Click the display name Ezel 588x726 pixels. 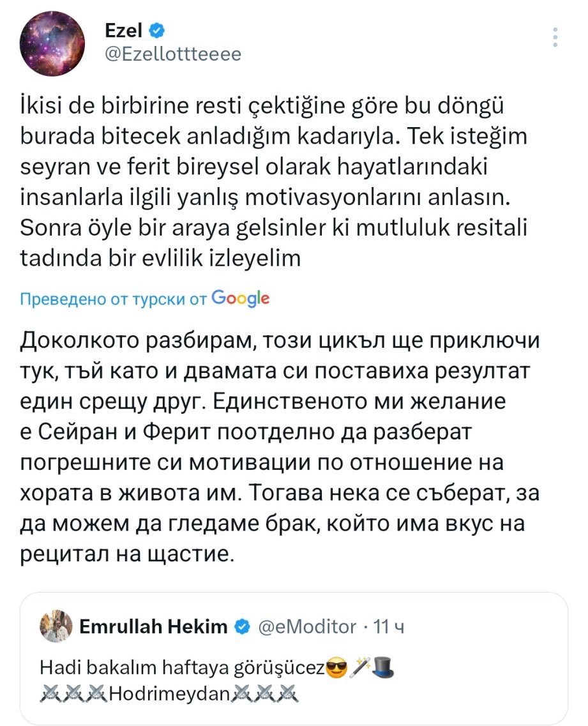tap(123, 30)
